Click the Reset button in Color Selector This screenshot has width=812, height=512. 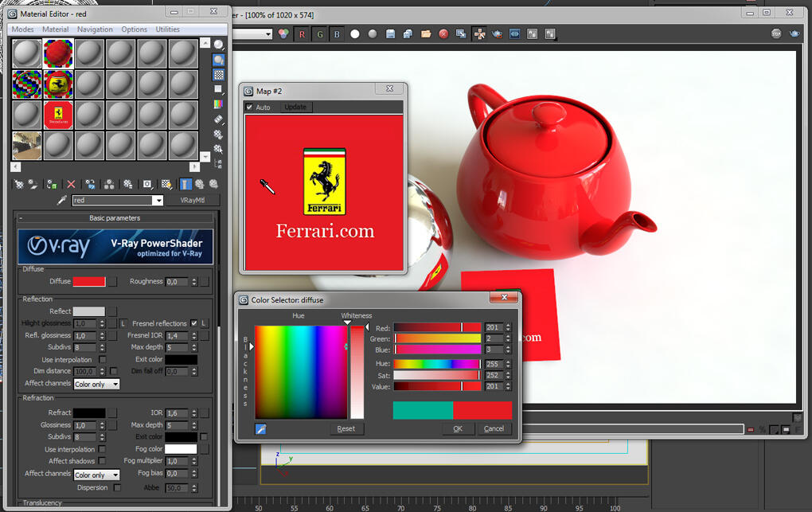click(346, 428)
